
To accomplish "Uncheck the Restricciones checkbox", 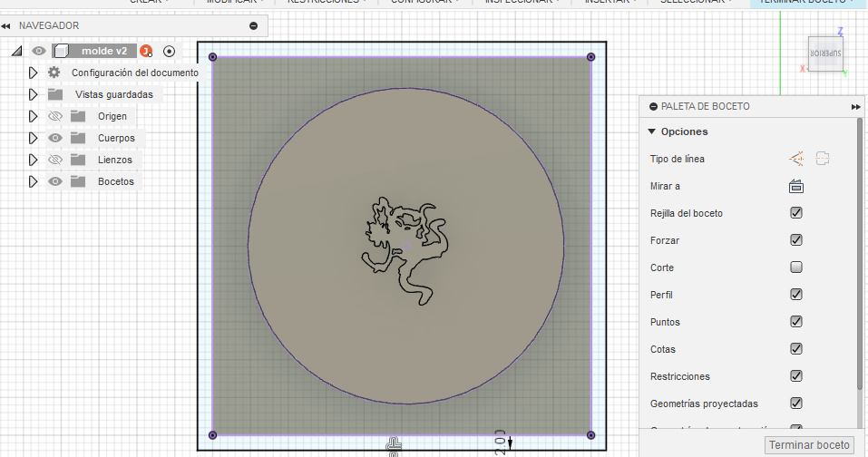I will coord(796,376).
